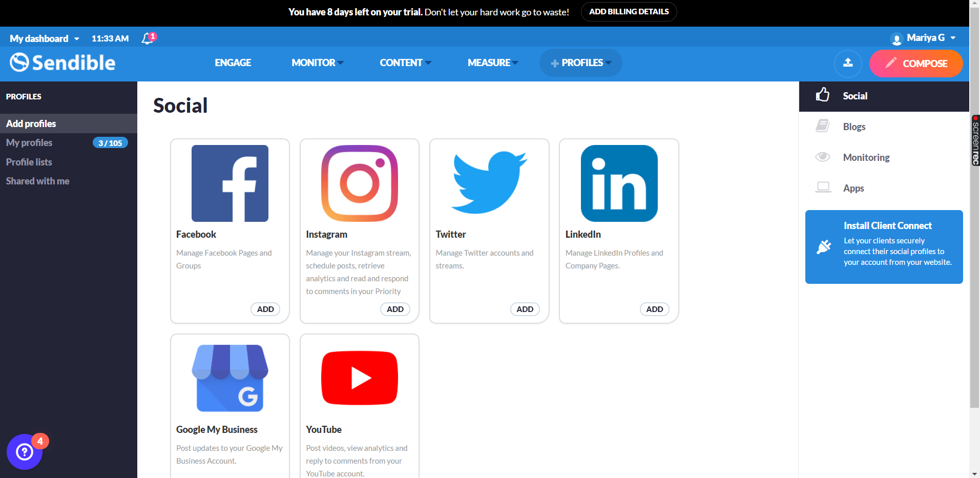Viewport: 980px width, 478px height.
Task: Click the scrollbar down arrow
Action: (x=974, y=474)
